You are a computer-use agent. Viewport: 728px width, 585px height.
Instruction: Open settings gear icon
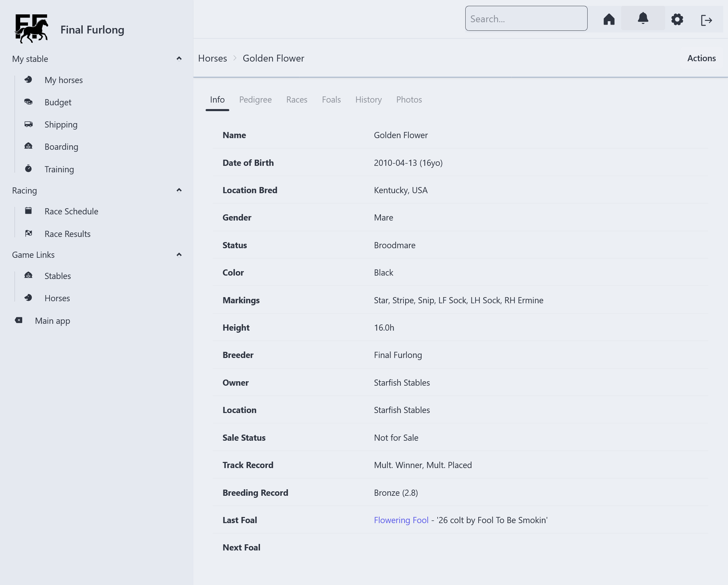(x=677, y=19)
